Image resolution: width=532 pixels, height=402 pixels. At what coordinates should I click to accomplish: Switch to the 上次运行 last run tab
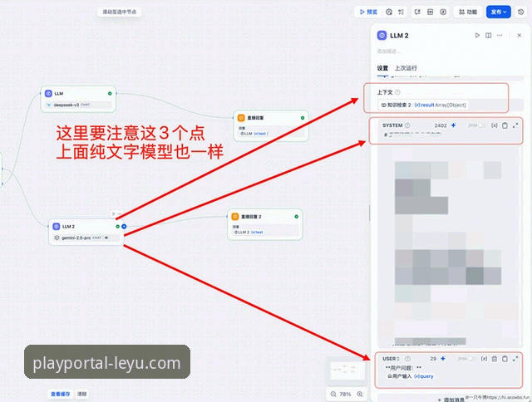tap(406, 68)
